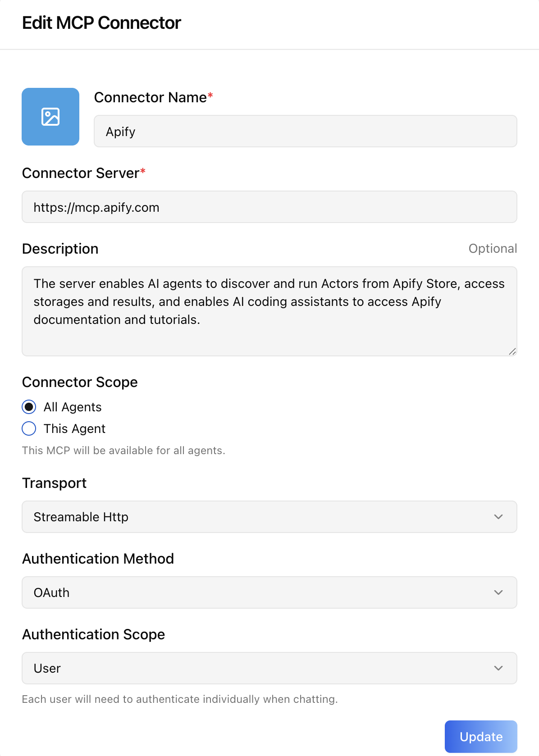This screenshot has height=756, width=539.
Task: Click the Description text area resize handle
Action: pyautogui.click(x=512, y=351)
